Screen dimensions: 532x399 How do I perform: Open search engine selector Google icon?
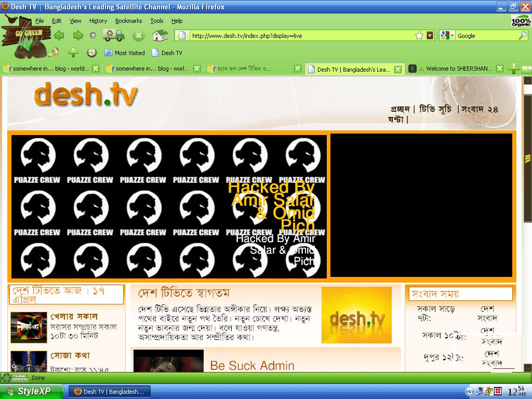pyautogui.click(x=447, y=35)
